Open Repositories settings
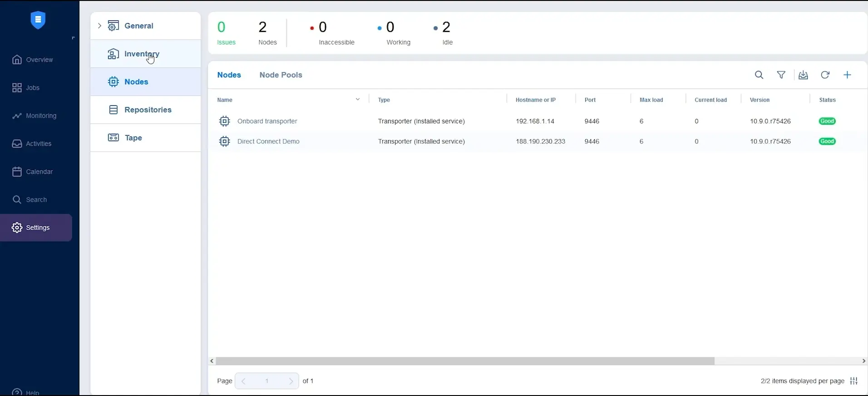 click(x=145, y=110)
